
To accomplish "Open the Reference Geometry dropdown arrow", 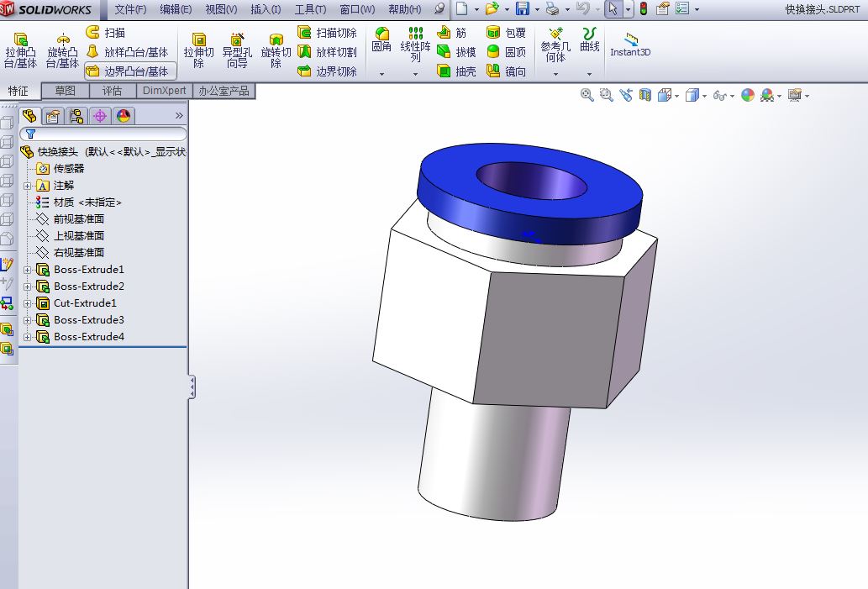I will [x=555, y=74].
